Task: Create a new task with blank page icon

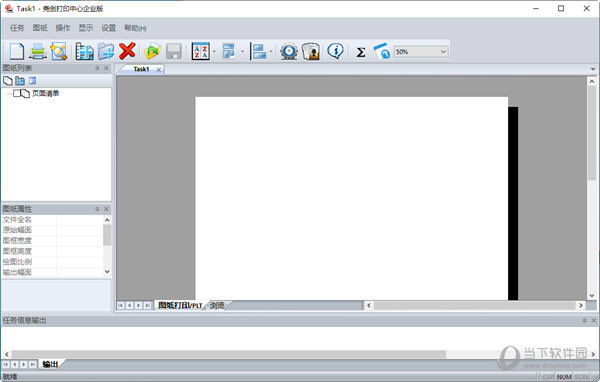Action: coord(16,51)
